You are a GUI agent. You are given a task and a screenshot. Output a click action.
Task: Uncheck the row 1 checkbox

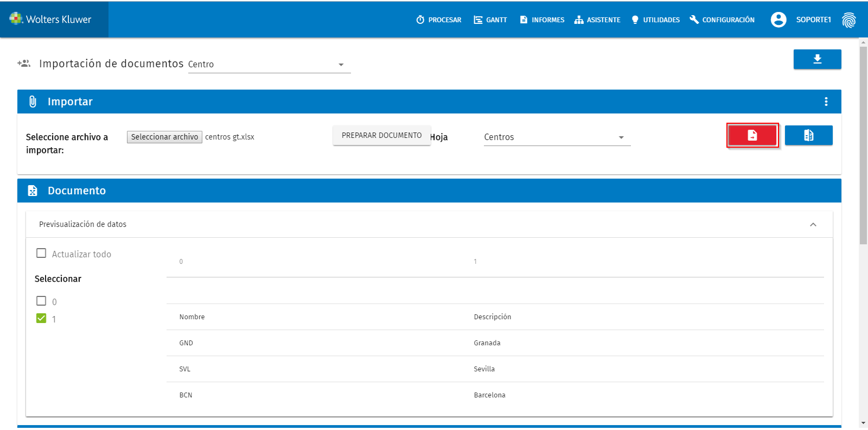pos(41,318)
